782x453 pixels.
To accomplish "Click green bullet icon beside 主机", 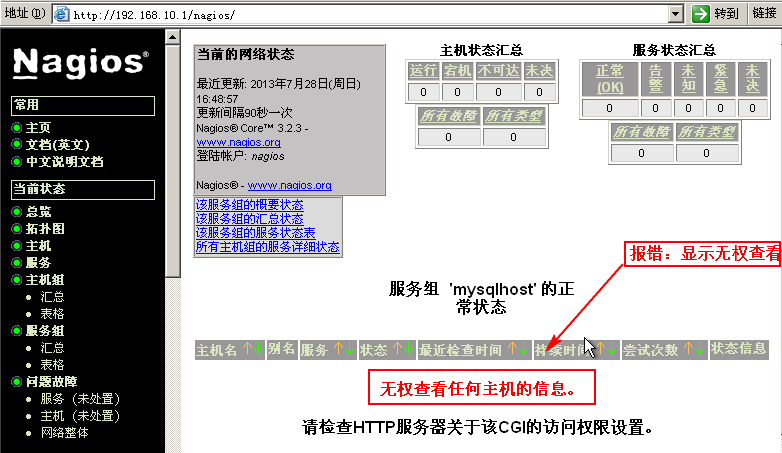I will pyautogui.click(x=16, y=245).
